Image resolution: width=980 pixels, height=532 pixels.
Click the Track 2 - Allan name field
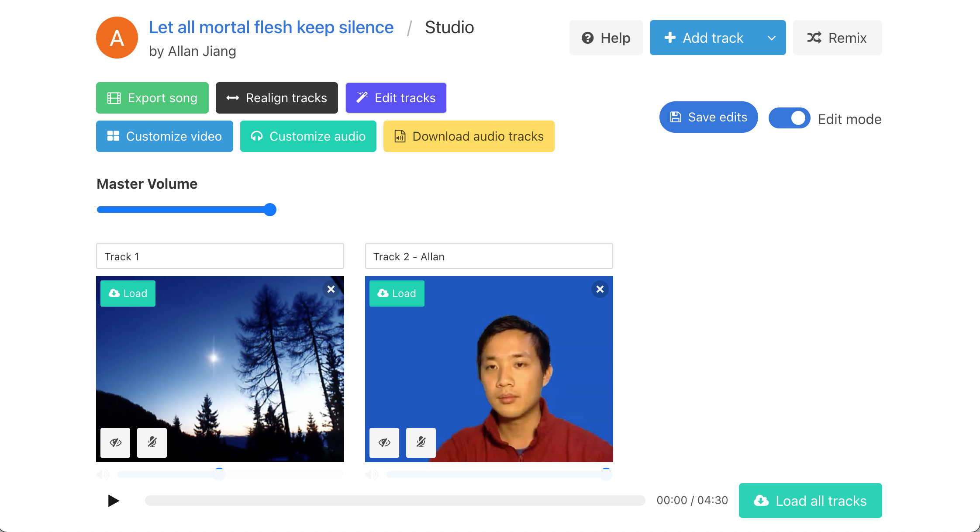489,256
